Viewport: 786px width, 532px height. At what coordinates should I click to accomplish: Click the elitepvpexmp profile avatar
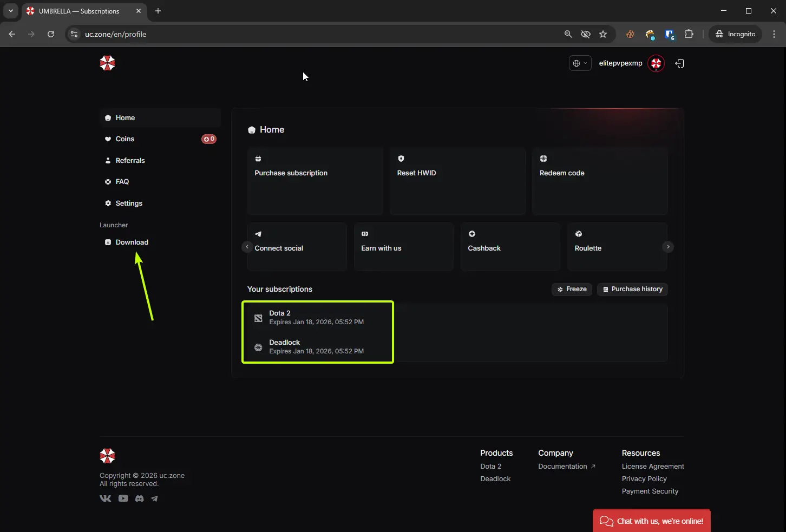656,63
